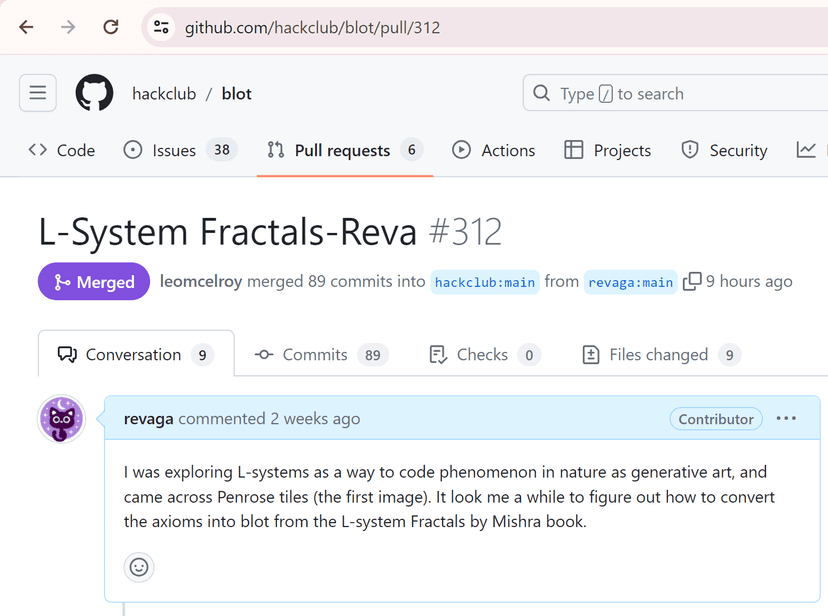The width and height of the screenshot is (828, 616).
Task: Copy the head branch name icon
Action: pyautogui.click(x=692, y=282)
